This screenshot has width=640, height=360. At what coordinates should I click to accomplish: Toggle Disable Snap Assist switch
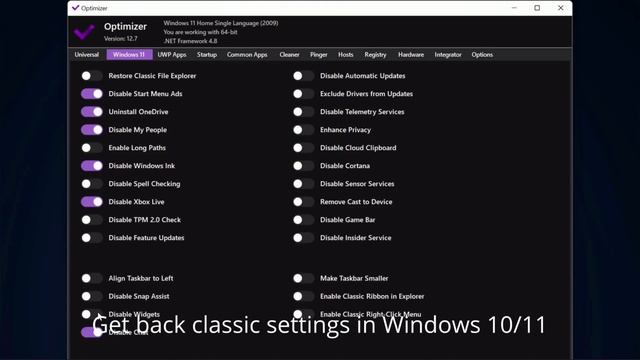pyautogui.click(x=92, y=296)
